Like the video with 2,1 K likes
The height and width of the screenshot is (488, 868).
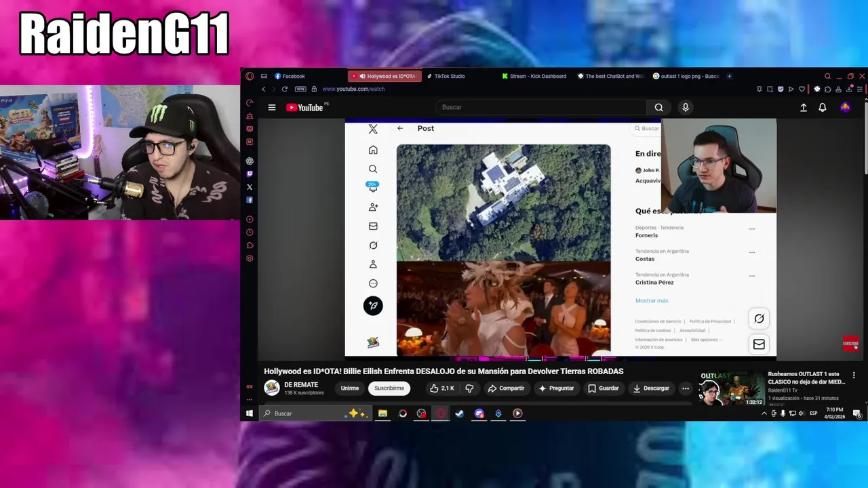click(x=442, y=388)
